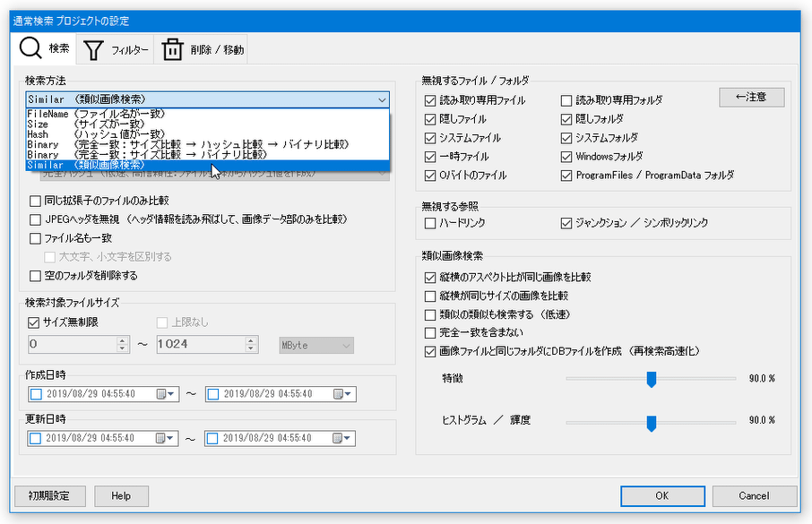Enable 完全一致を含まない checkbox
812x524 pixels.
430,333
